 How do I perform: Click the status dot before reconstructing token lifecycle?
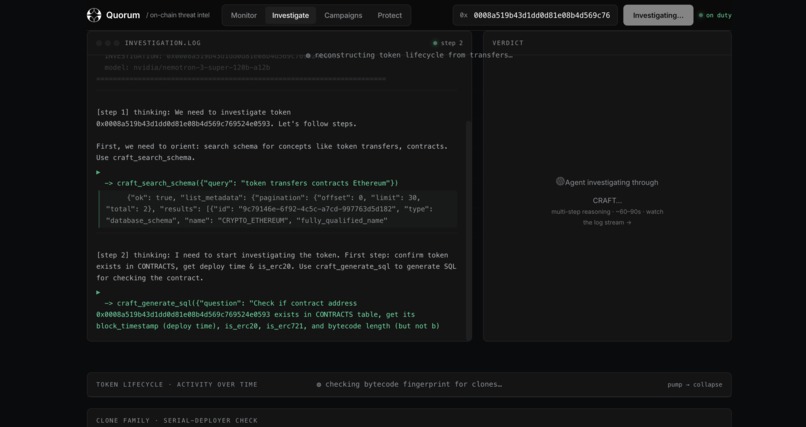pyautogui.click(x=308, y=55)
